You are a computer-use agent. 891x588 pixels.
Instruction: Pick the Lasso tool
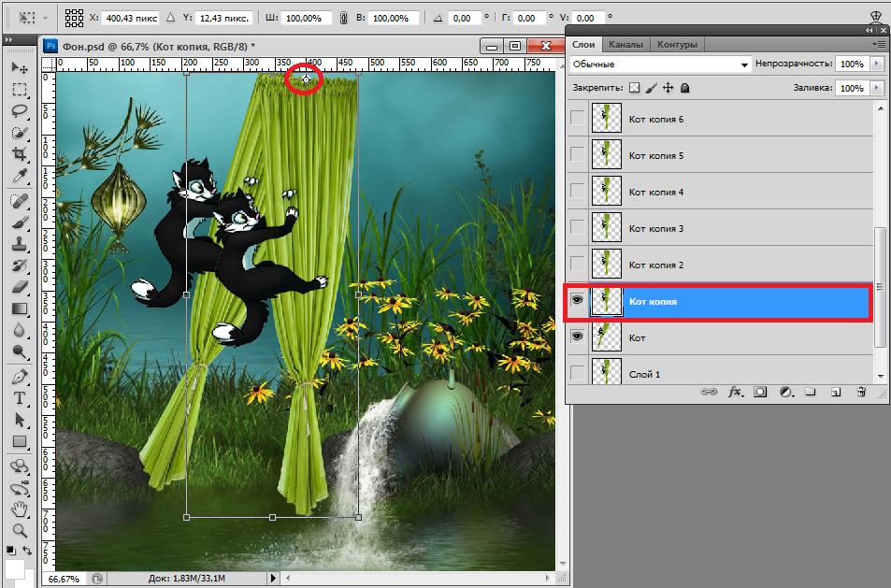[20, 111]
